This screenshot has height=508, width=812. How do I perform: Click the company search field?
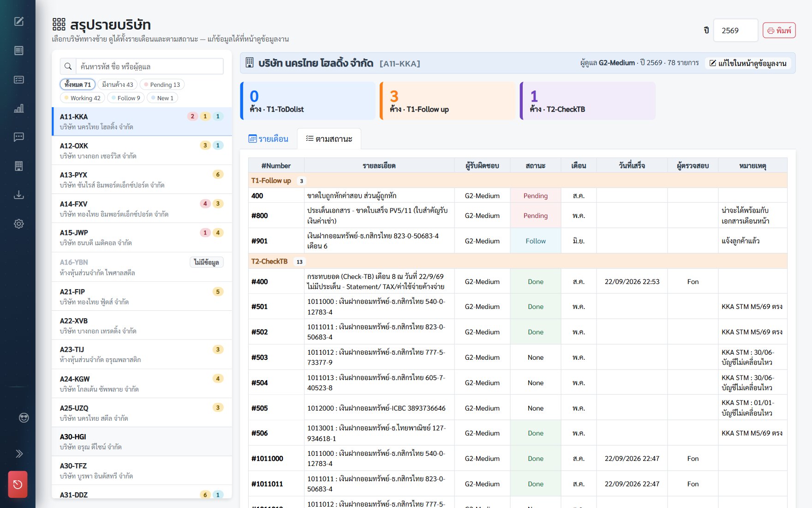149,67
